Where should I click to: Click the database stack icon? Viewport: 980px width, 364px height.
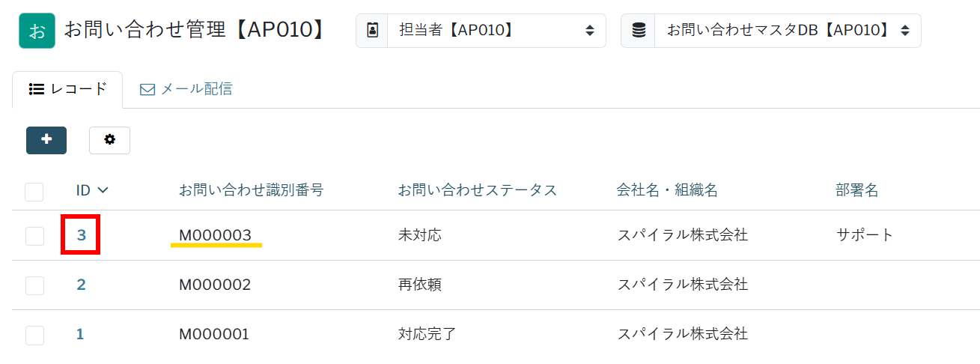(x=638, y=31)
